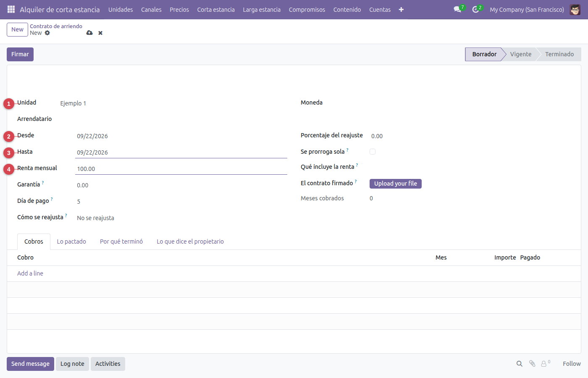This screenshot has width=588, height=378.
Task: Show help tooltip for El contrato firmado
Action: (x=356, y=181)
